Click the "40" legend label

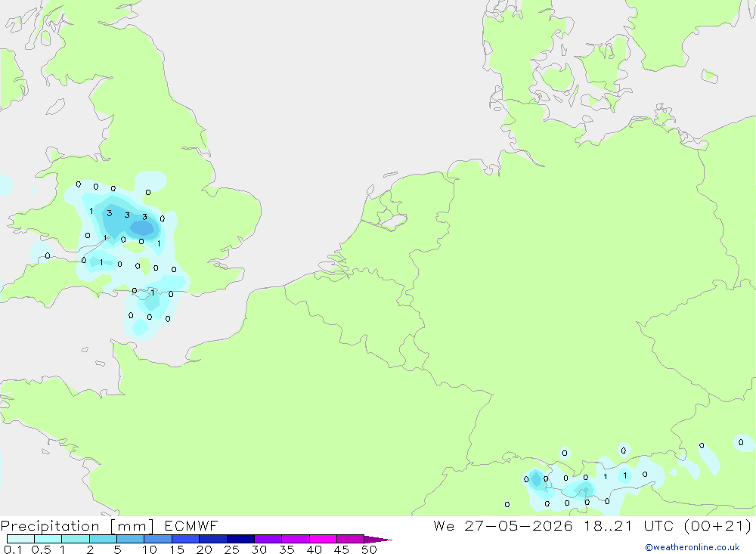(314, 549)
